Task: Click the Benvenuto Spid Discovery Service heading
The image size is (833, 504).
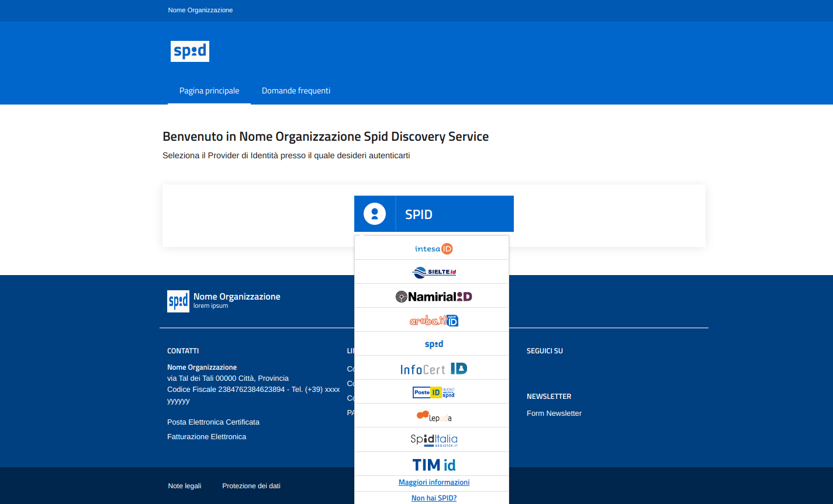Action: 326,137
